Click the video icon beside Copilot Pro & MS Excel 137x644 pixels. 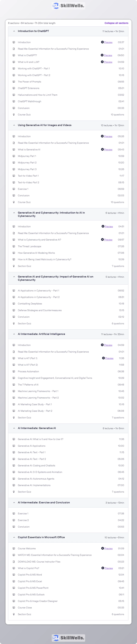[14, 581]
